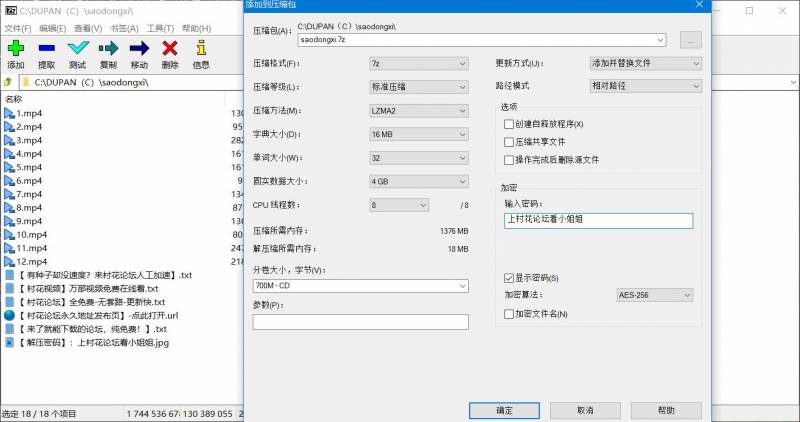The image size is (800, 422).
Task: Click the Test (测试) checkmark icon
Action: [x=77, y=48]
